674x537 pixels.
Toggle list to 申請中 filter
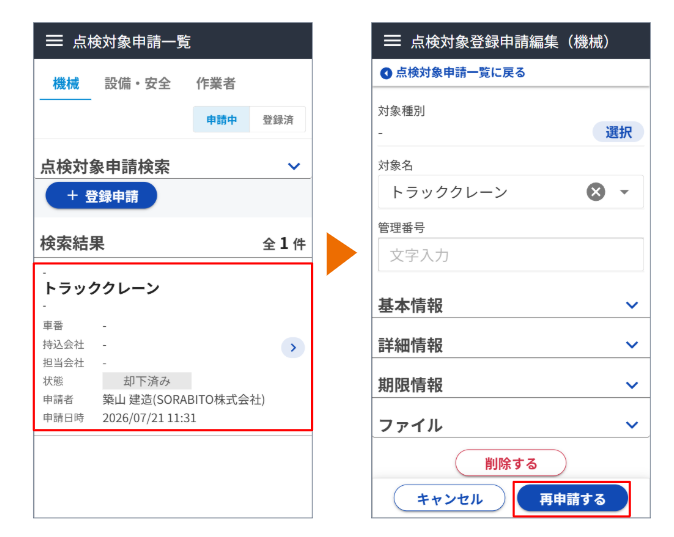(221, 120)
